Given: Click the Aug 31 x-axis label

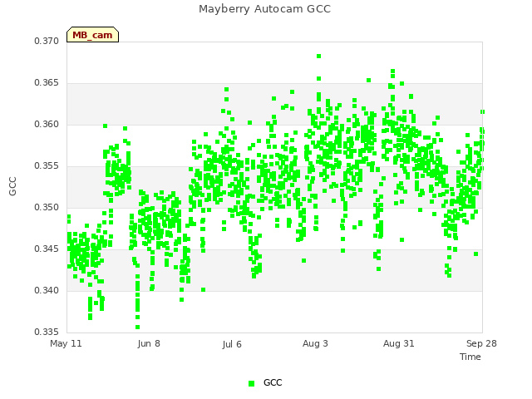Looking at the screenshot, I should 399,344.
